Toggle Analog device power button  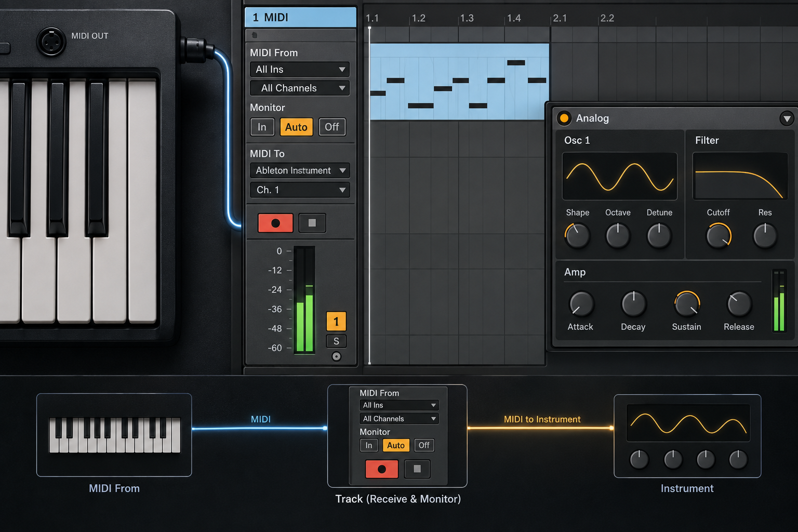[x=564, y=118]
